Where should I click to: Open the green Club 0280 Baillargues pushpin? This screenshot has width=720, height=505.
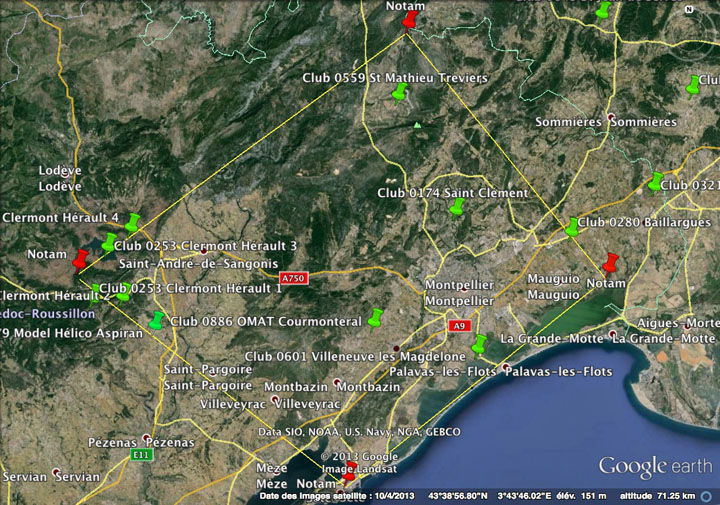coord(572,227)
